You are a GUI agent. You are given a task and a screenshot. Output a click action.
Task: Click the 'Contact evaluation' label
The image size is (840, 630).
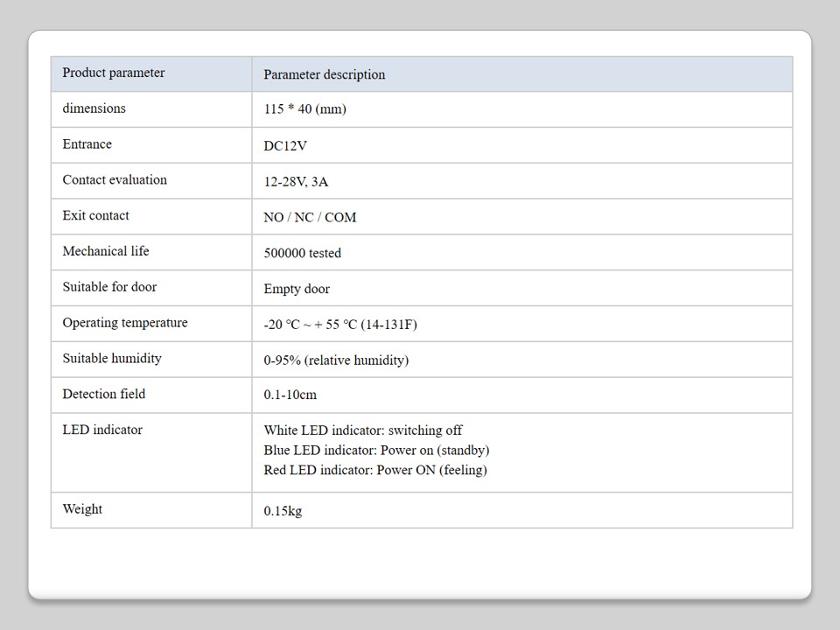115,180
